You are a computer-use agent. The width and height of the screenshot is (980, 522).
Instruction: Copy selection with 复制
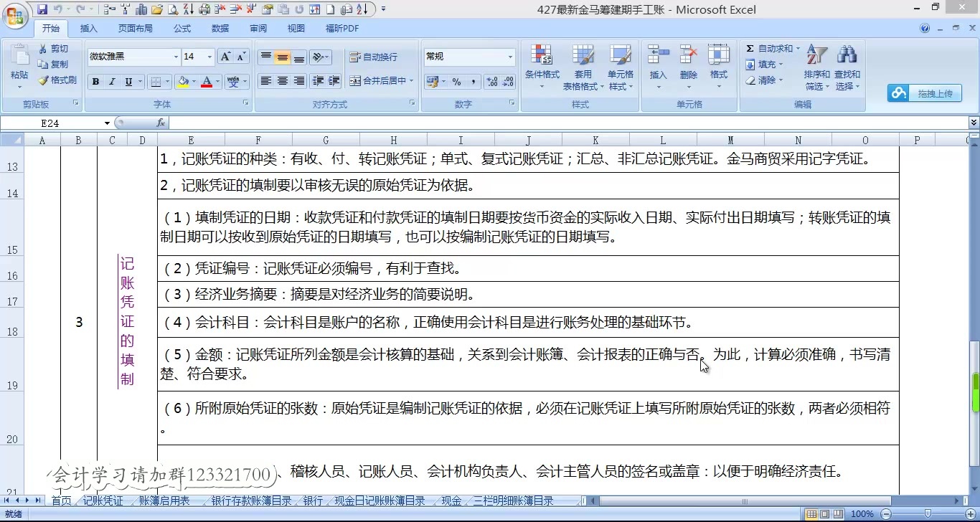(x=53, y=65)
